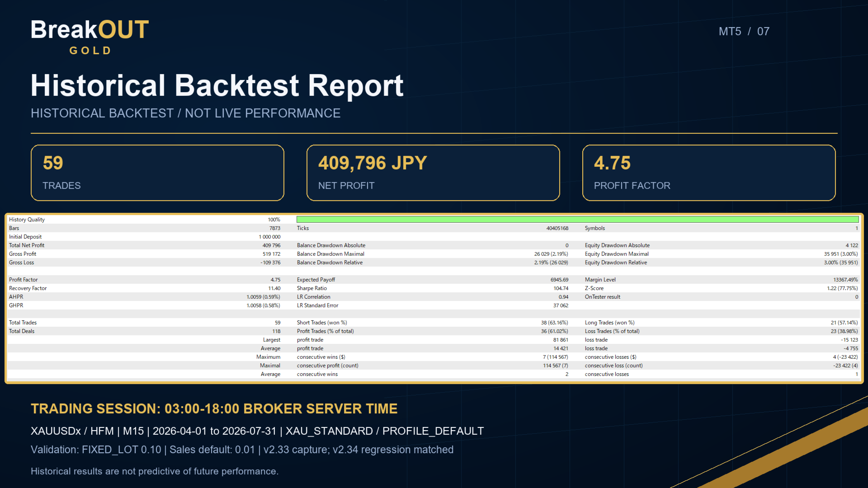Click the Initial Deposit value
Viewport: 868px width, 488px height.
[269, 237]
